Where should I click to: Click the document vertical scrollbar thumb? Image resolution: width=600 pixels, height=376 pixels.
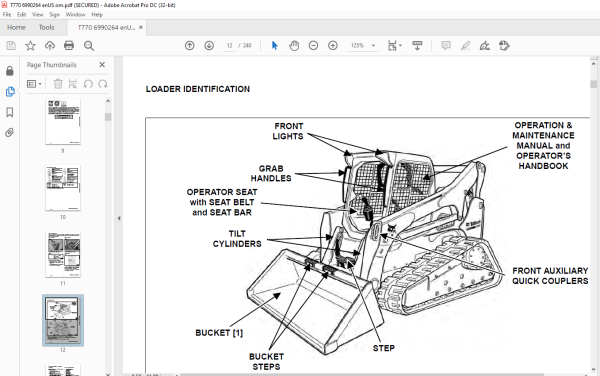coord(593,84)
